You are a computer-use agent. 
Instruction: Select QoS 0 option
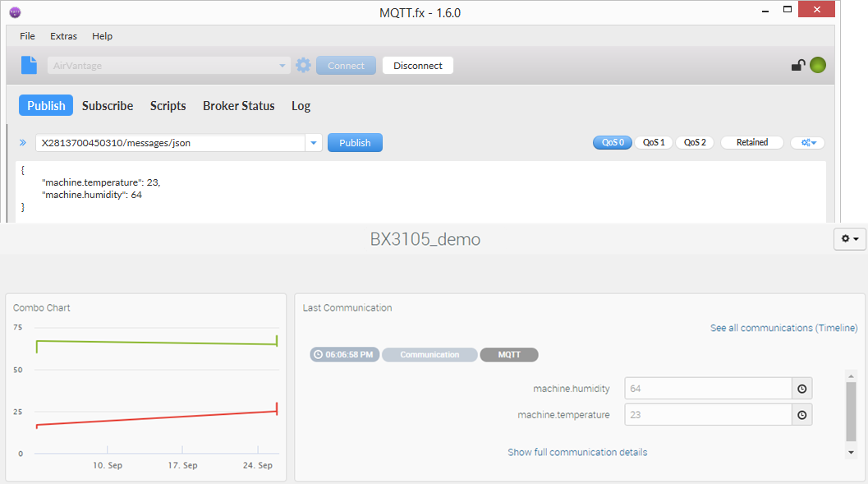(x=613, y=142)
